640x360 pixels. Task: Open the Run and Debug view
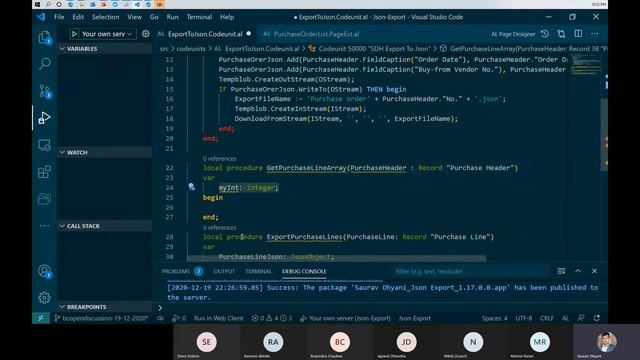(x=44, y=118)
